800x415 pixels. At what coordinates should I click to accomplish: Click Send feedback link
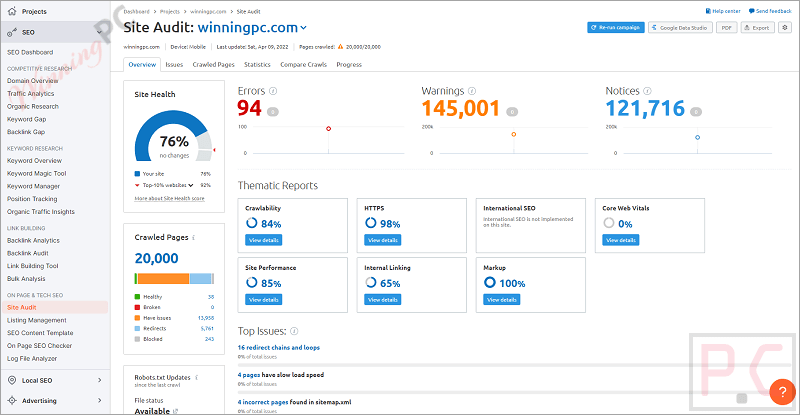pyautogui.click(x=770, y=11)
